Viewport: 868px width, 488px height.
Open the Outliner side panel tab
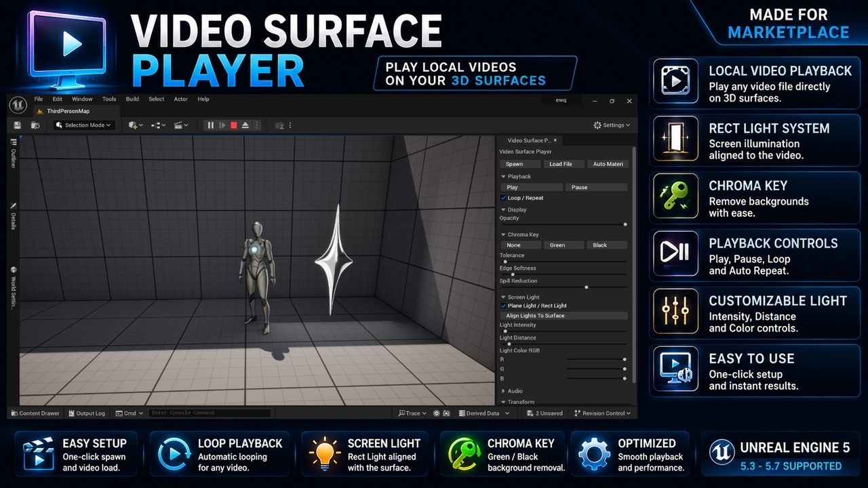12,154
